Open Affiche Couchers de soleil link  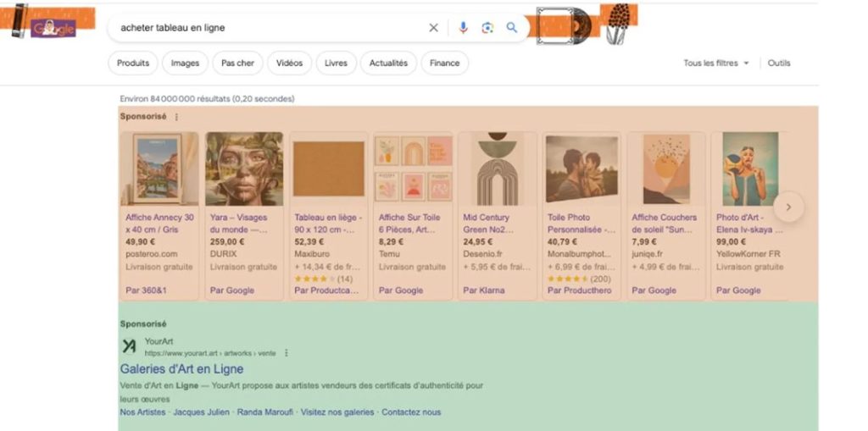point(665,224)
